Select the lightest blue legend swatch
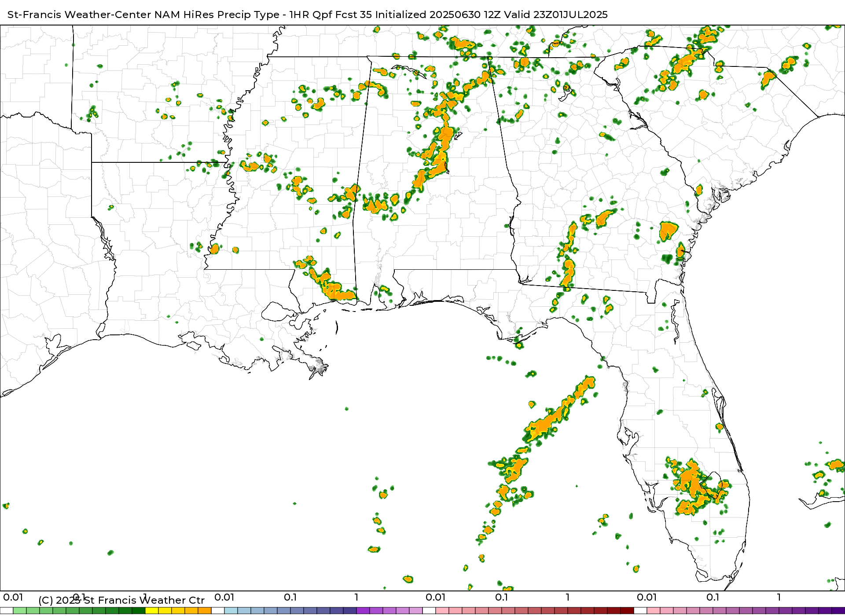 (231, 611)
